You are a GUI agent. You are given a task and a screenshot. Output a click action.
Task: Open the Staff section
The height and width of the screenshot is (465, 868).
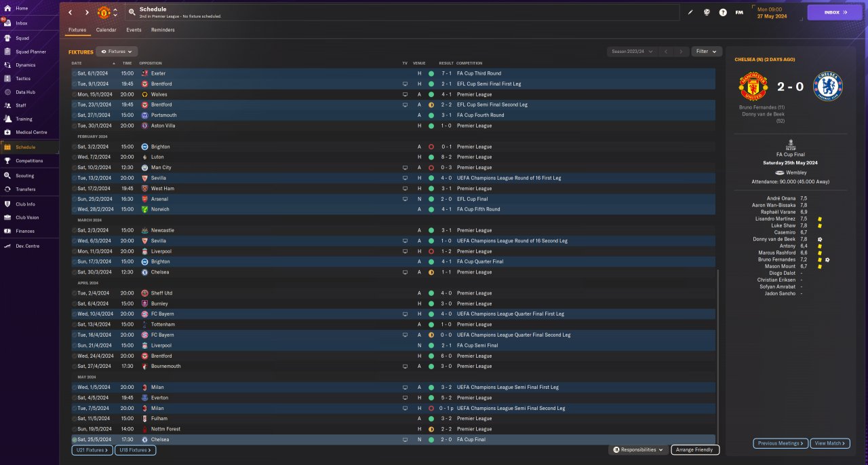coord(21,105)
